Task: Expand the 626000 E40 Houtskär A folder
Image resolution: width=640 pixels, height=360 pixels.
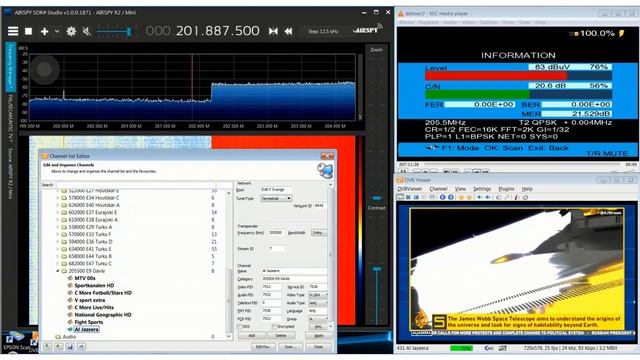Action: [x=58, y=205]
